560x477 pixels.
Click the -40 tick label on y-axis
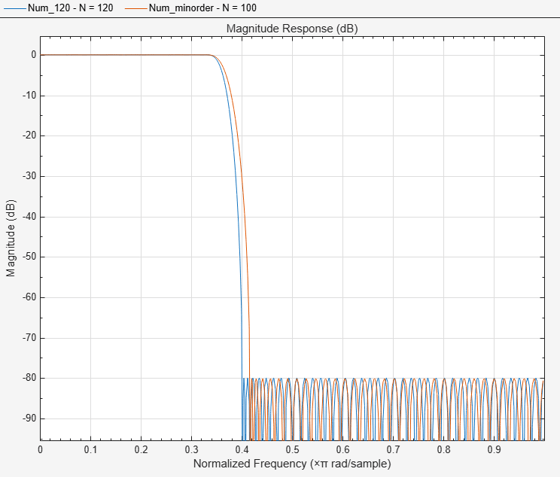point(29,217)
